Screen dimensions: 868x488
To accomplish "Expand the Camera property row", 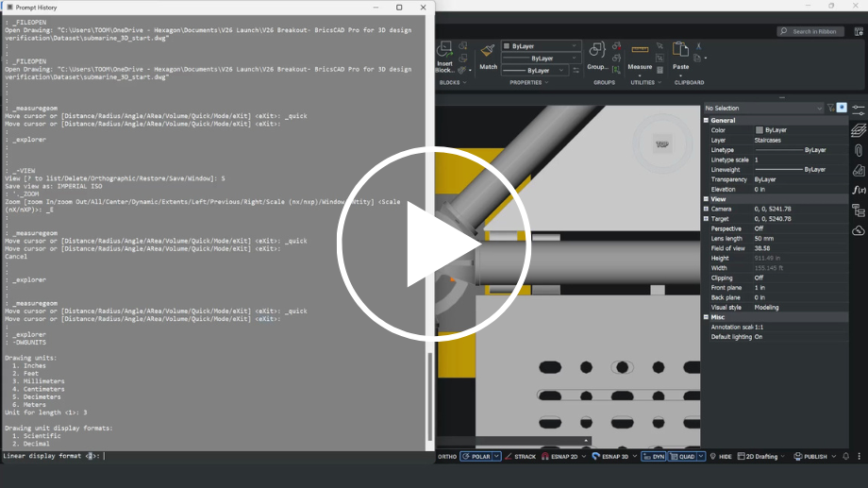I will 707,209.
